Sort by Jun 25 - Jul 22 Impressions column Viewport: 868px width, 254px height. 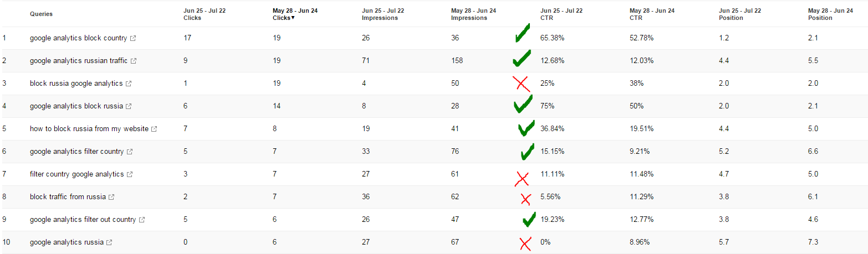pos(383,14)
